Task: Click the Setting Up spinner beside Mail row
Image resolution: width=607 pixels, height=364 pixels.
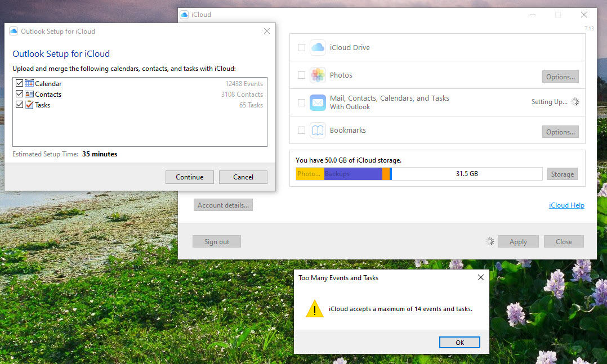Action: point(575,102)
